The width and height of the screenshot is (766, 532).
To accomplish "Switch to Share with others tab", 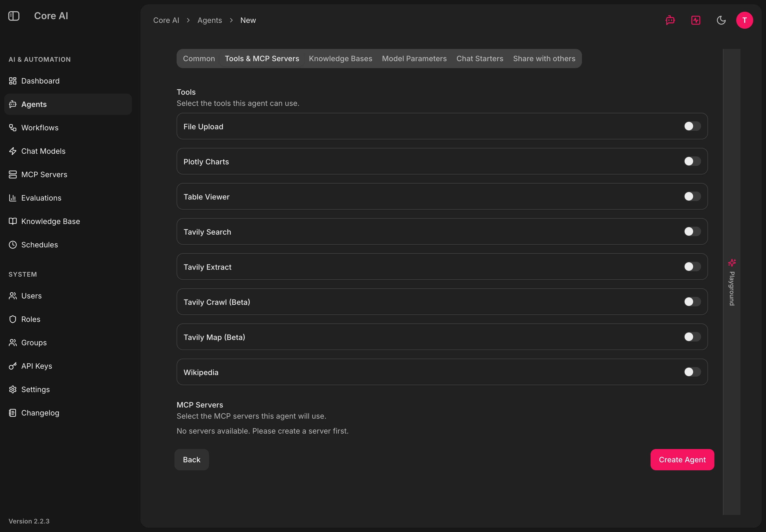I will [x=544, y=59].
